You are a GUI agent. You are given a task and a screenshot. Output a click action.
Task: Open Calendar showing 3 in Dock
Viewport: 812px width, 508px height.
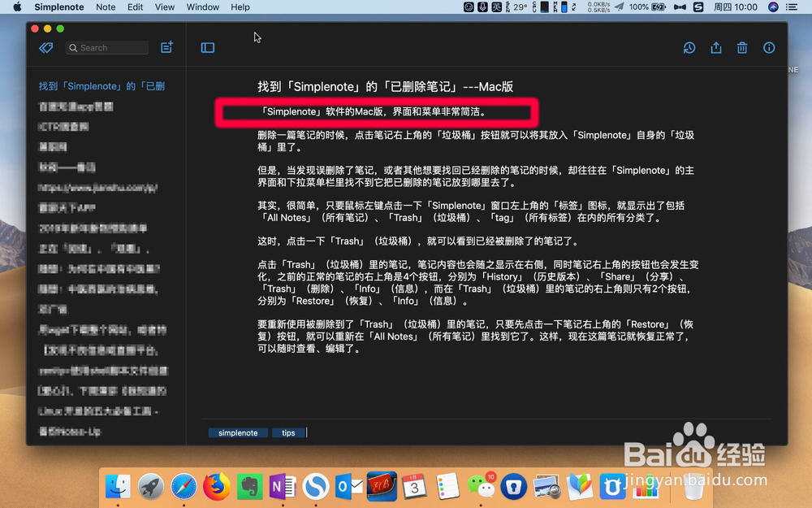pyautogui.click(x=414, y=486)
